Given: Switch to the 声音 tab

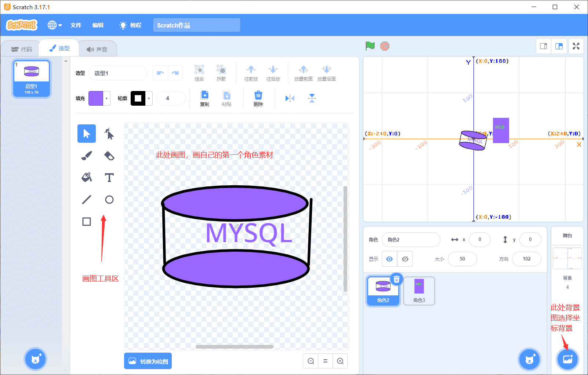Looking at the screenshot, I should click(x=97, y=49).
